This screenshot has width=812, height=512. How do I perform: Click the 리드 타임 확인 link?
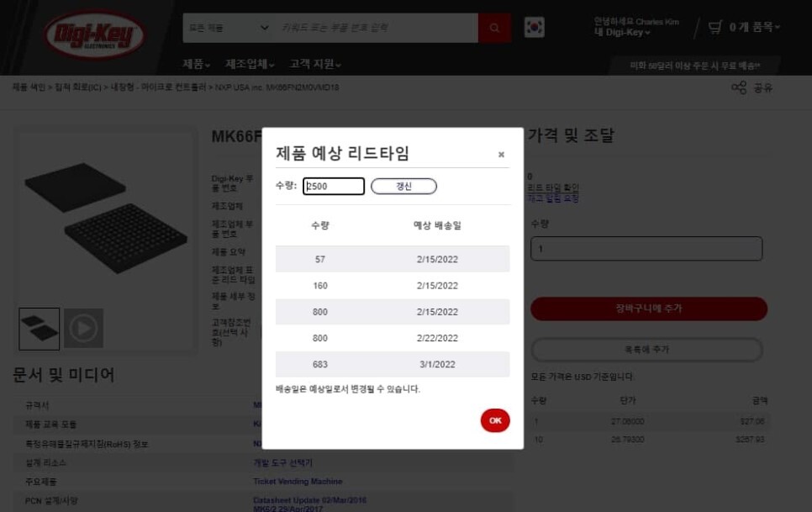pos(552,187)
